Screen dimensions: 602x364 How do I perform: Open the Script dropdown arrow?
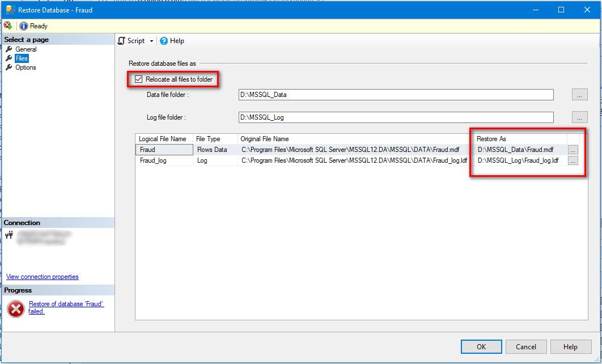pyautogui.click(x=151, y=41)
